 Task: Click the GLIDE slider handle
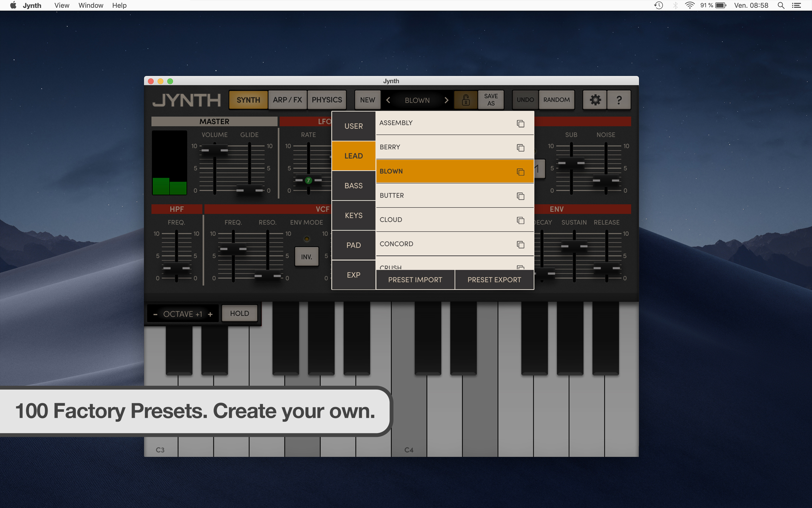(x=249, y=190)
